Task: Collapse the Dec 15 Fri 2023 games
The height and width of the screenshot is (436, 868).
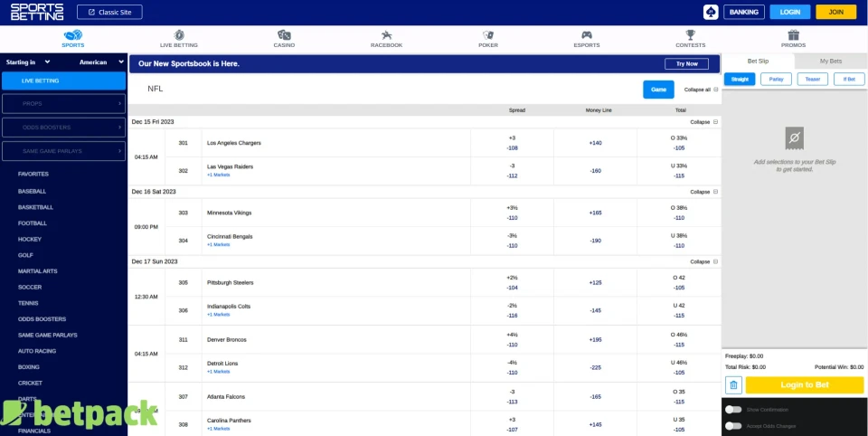Action: [703, 122]
